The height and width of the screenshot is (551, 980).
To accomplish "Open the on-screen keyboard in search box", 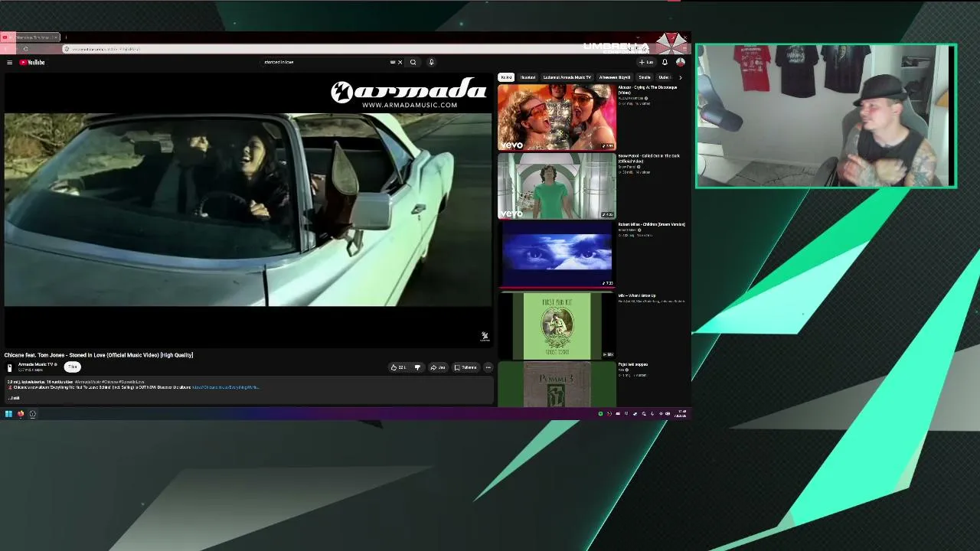I will (393, 63).
